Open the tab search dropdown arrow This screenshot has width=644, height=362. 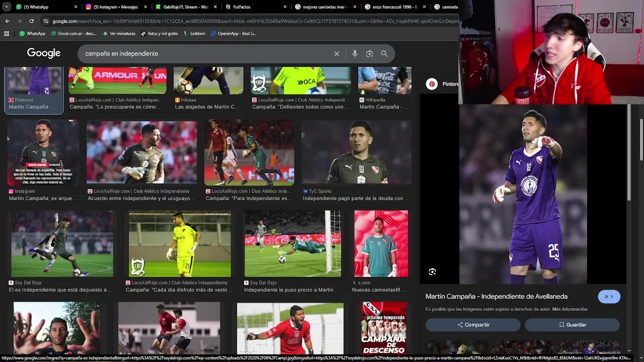(x=6, y=7)
